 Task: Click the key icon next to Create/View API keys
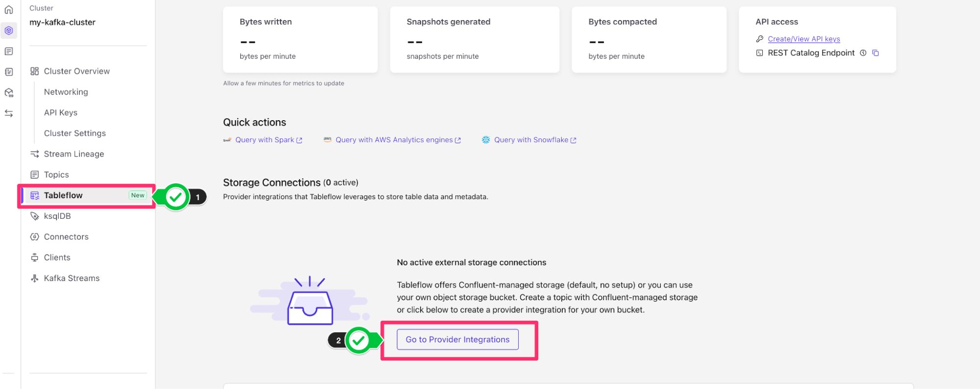759,39
